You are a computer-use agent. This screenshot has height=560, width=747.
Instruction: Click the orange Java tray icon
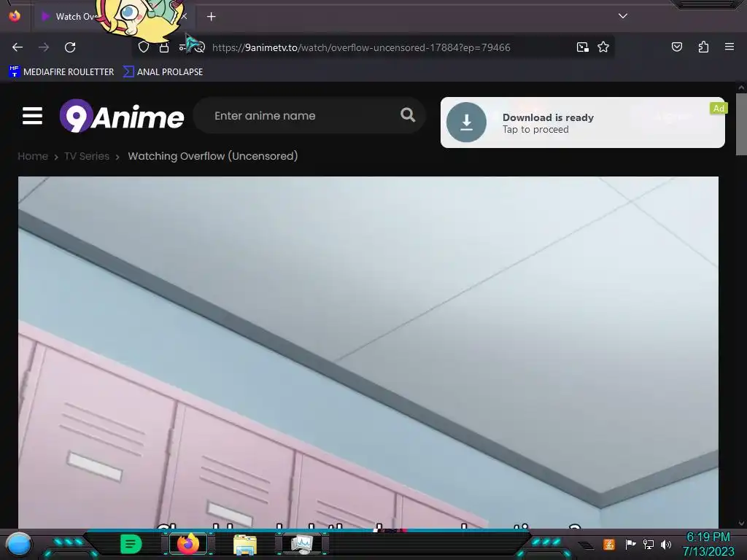pos(609,544)
